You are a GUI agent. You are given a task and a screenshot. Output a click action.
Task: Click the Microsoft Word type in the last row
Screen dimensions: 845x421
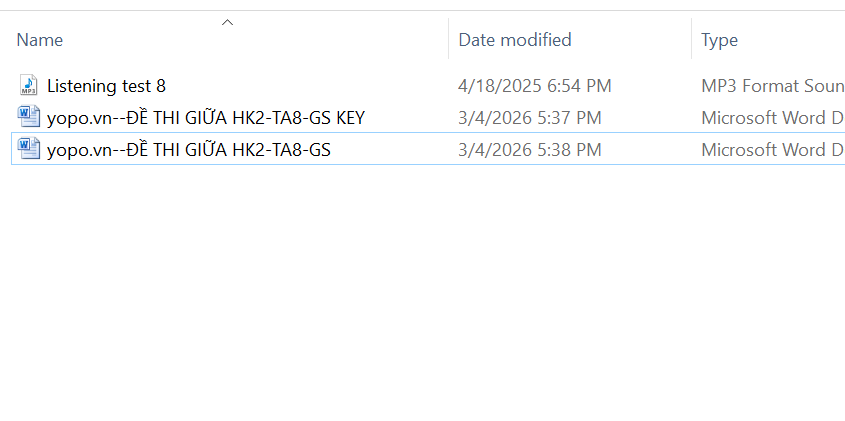[x=772, y=150]
